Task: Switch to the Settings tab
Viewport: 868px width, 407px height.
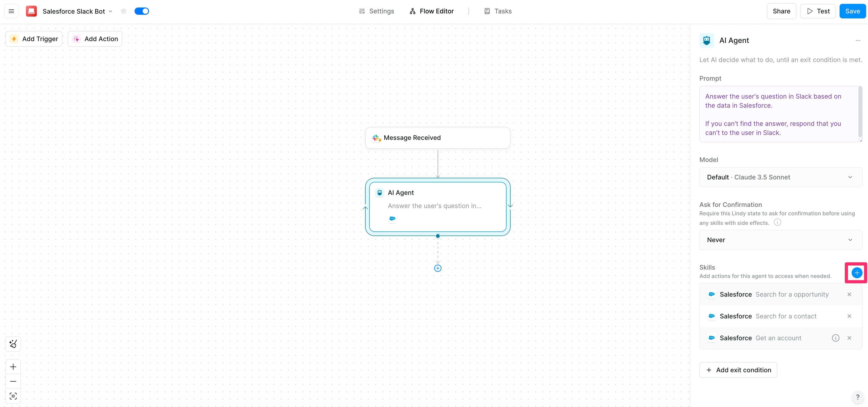Action: click(x=376, y=11)
